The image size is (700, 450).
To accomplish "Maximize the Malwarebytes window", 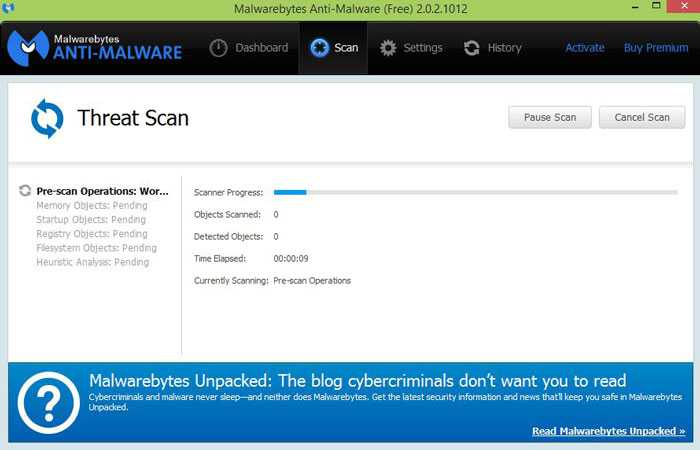I will point(656,6).
